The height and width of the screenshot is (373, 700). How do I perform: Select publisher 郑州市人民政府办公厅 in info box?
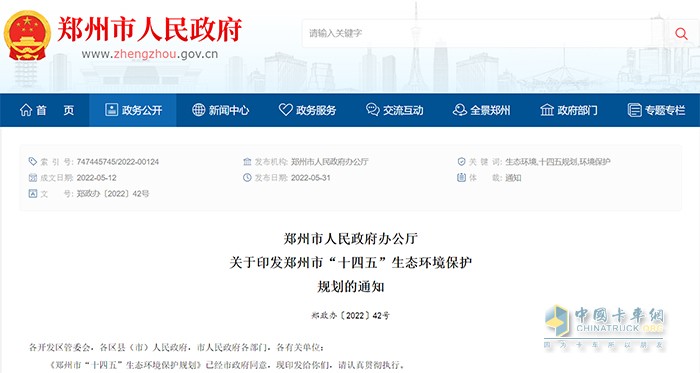pos(330,162)
